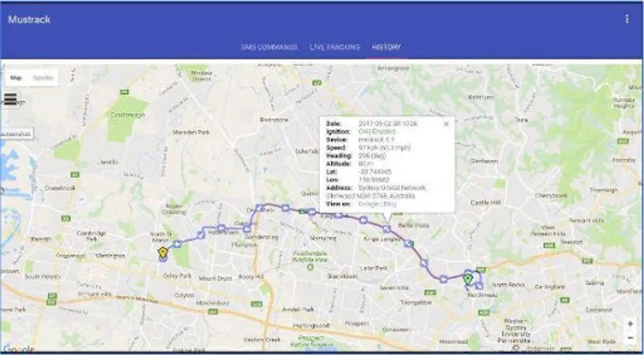Click the Annangrove map label
This screenshot has width=644, height=355.
tap(393, 69)
